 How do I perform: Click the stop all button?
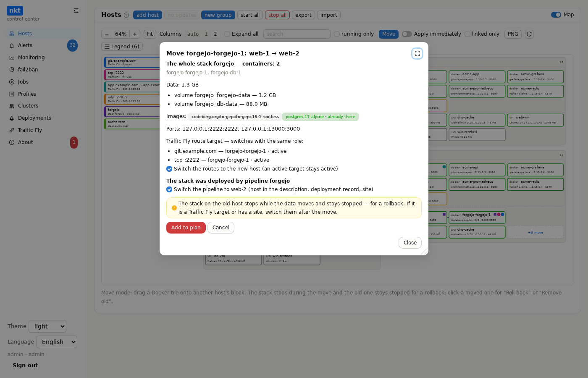click(277, 15)
